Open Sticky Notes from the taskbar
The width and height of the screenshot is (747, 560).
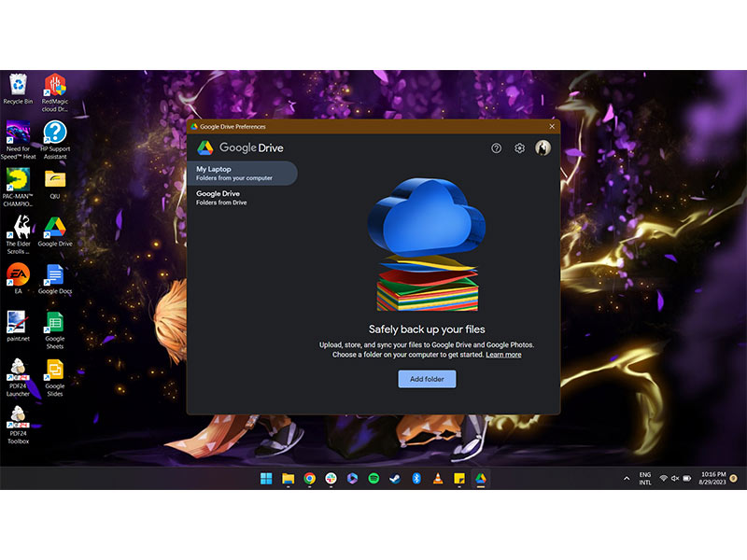[459, 479]
